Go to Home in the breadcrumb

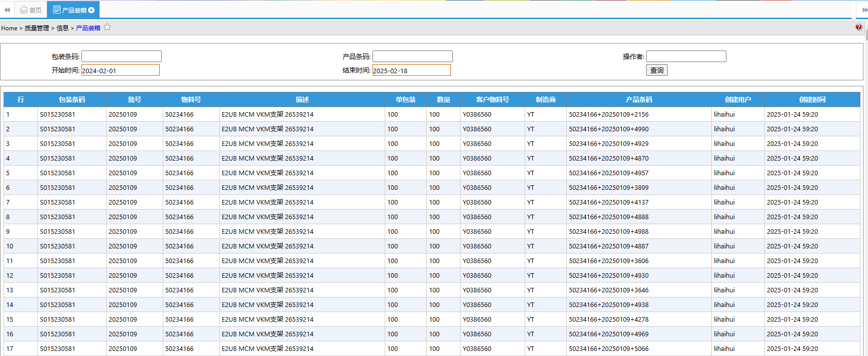(x=9, y=28)
